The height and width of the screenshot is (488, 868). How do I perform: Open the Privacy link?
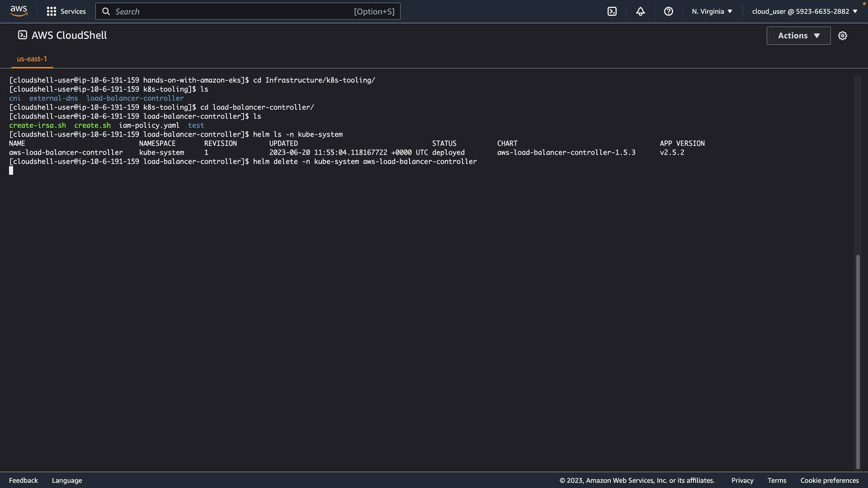pos(742,480)
